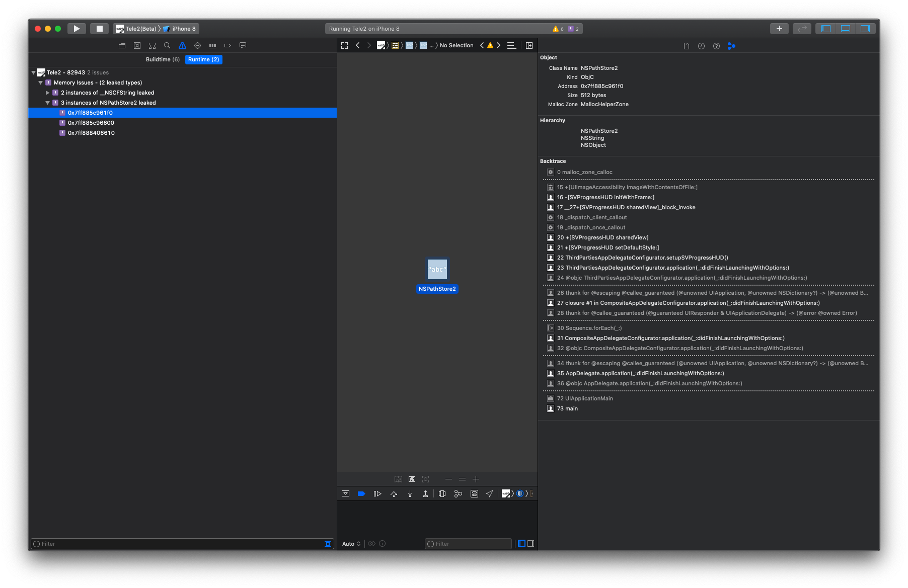Show the History inspector clock icon
This screenshot has width=908, height=588.
[701, 46]
